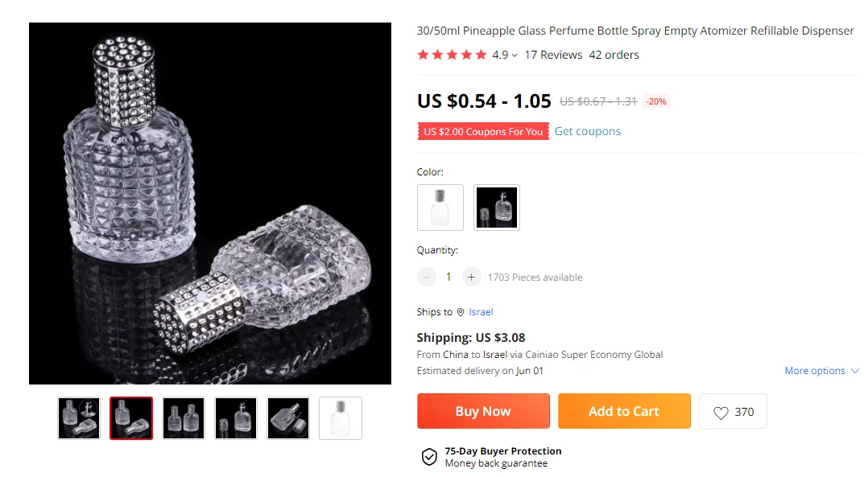The height and width of the screenshot is (477, 868).
Task: Select the first product thumbnail image
Action: pos(79,418)
